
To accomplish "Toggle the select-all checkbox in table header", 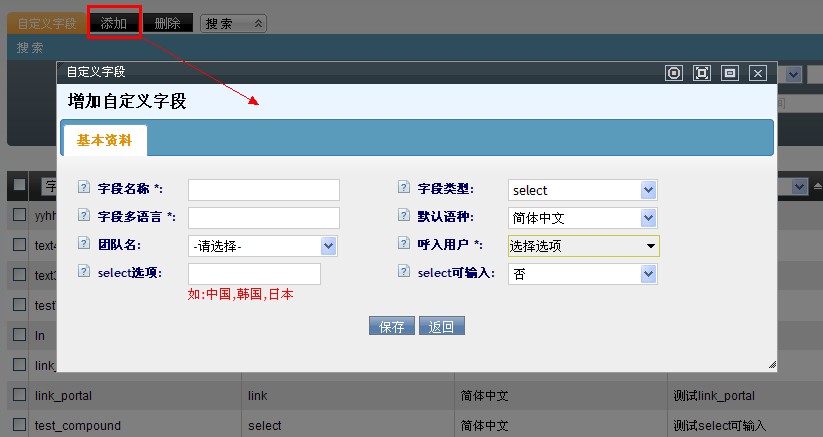I will pyautogui.click(x=19, y=185).
